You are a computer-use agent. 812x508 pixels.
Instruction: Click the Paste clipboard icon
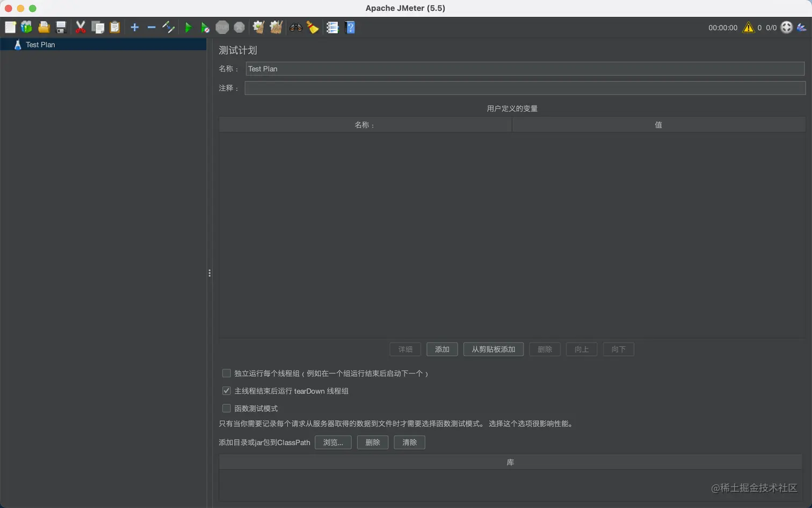coord(115,27)
